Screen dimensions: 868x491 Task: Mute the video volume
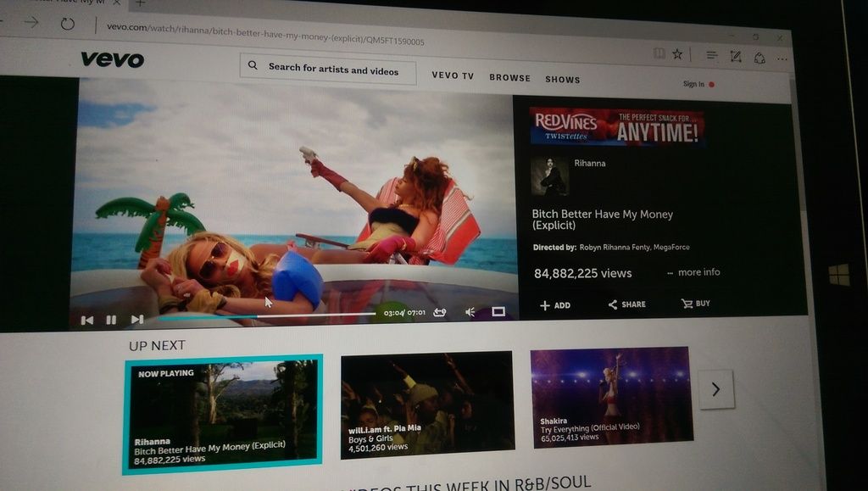tap(470, 312)
